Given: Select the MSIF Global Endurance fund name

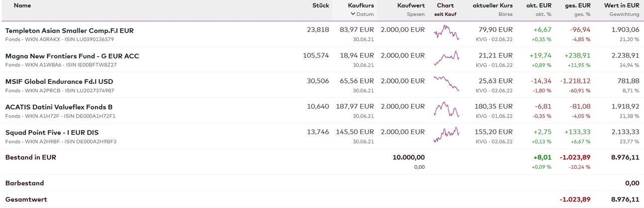Looking at the screenshot, I should (x=59, y=81).
